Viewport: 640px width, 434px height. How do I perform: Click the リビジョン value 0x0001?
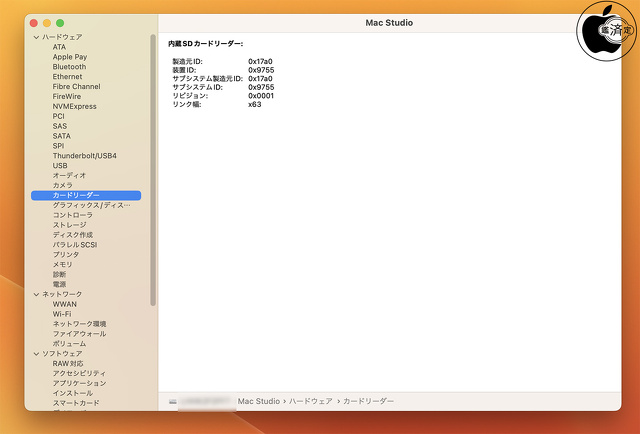tap(261, 96)
